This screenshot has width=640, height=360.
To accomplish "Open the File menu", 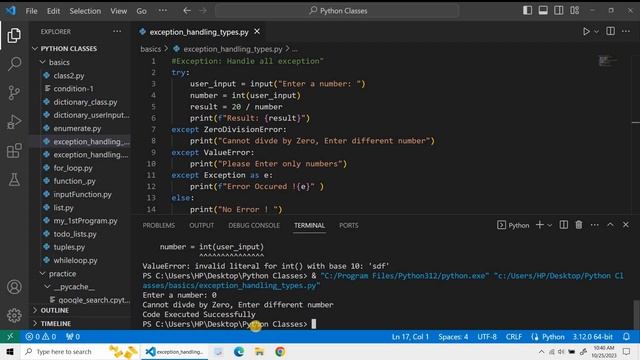I will [x=31, y=11].
